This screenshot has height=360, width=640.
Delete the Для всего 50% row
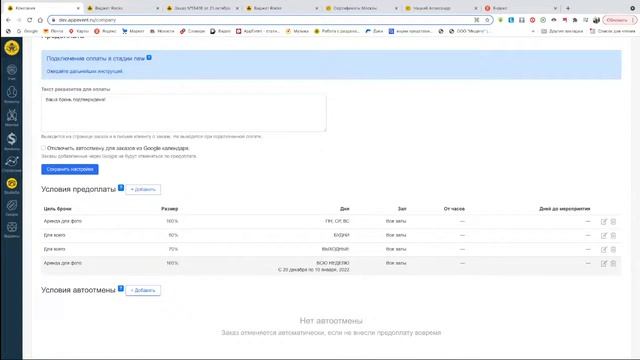click(x=613, y=236)
